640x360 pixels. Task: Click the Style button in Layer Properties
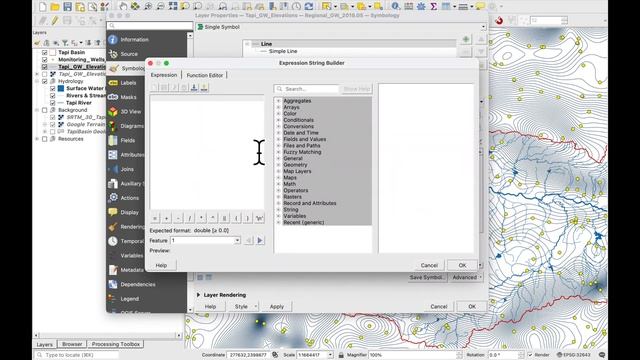tap(243, 307)
